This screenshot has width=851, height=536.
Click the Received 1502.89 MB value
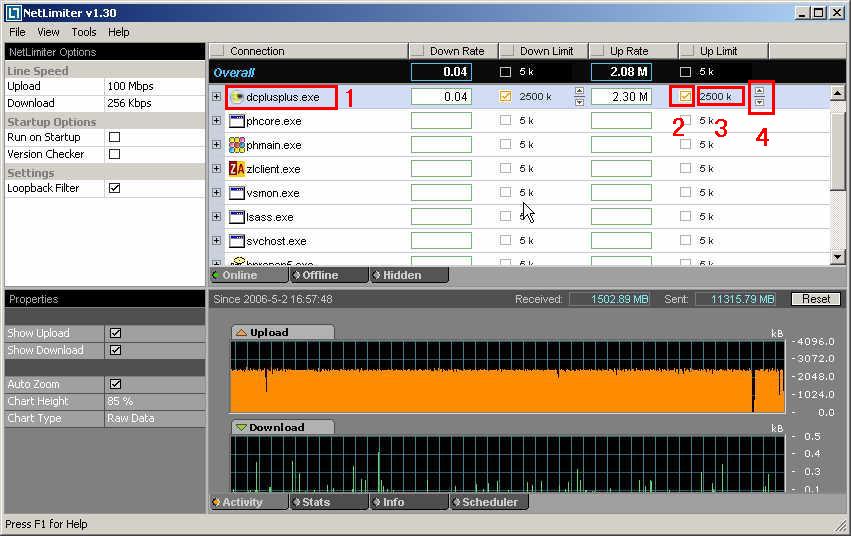click(x=609, y=299)
